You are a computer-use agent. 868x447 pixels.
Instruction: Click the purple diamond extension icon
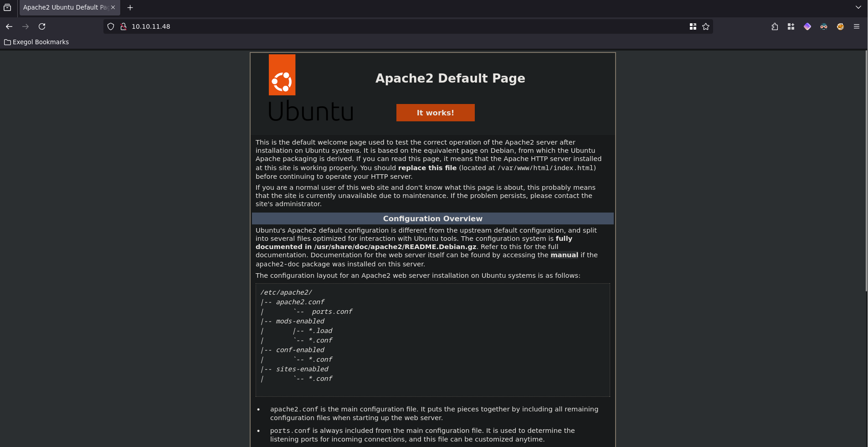pyautogui.click(x=807, y=26)
